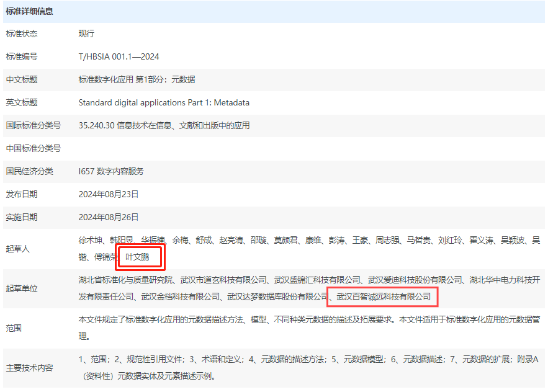The width and height of the screenshot is (548, 392).
Task: Click the English title Standard digital applications text
Action: click(164, 102)
